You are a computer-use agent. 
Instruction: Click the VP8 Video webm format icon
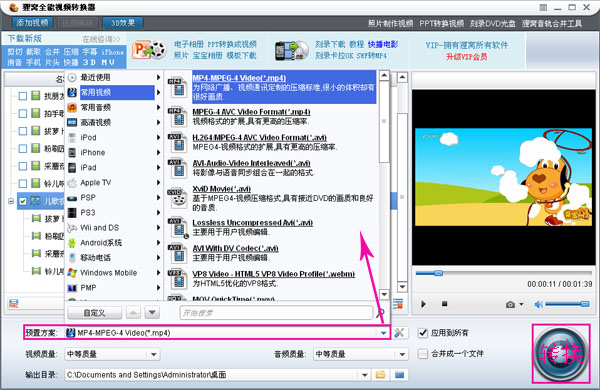(x=178, y=279)
